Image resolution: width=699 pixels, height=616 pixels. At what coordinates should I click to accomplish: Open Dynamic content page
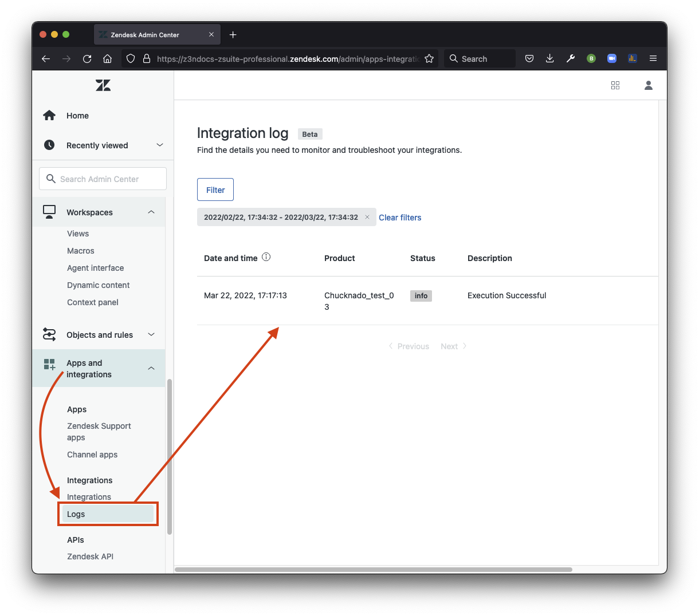pos(99,285)
